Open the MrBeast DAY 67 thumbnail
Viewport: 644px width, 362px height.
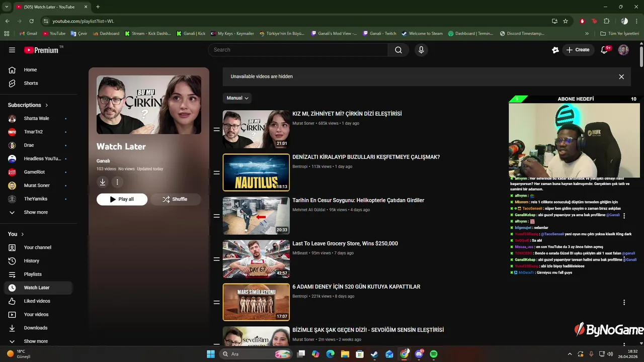256,259
